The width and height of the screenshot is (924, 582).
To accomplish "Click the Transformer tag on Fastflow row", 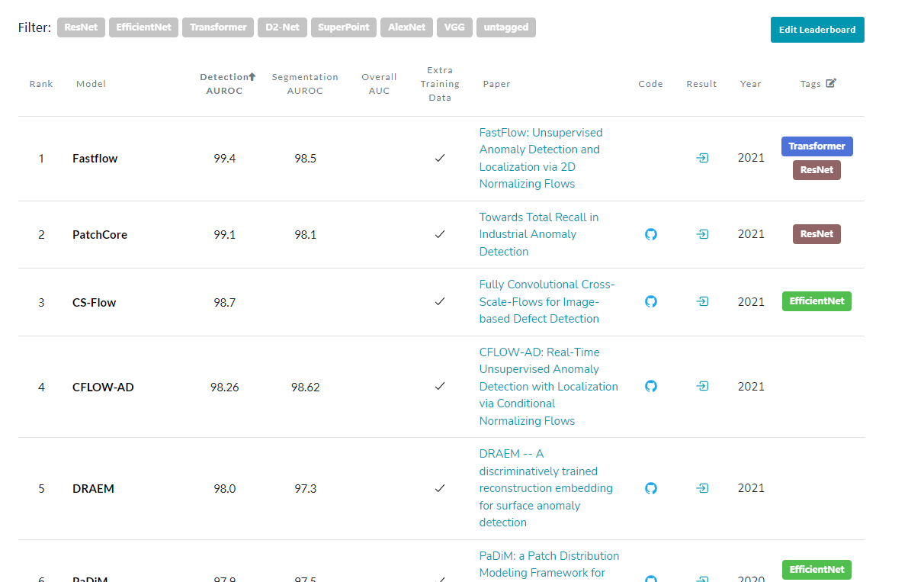I will click(817, 146).
